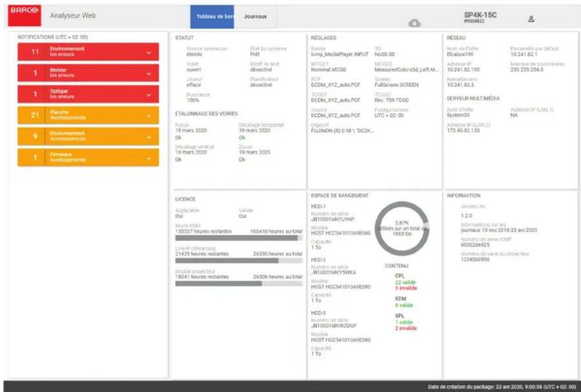Expand the 11 Environnement errors chevron
Image resolution: width=581 pixels, height=392 pixels.
point(149,53)
